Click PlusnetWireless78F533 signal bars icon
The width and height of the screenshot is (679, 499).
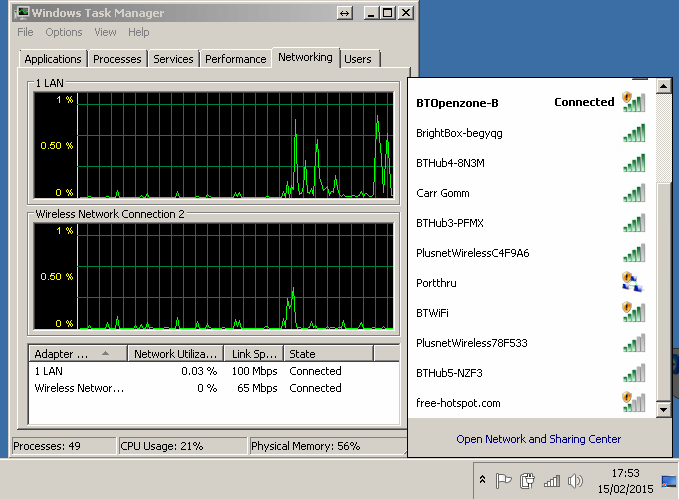tap(634, 343)
